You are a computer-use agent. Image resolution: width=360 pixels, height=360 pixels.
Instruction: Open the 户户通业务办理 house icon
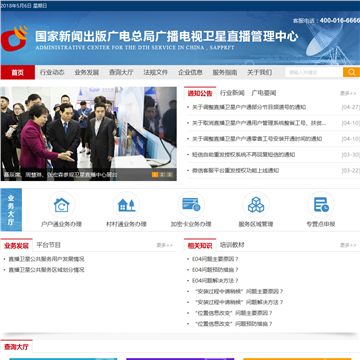click(x=62, y=205)
